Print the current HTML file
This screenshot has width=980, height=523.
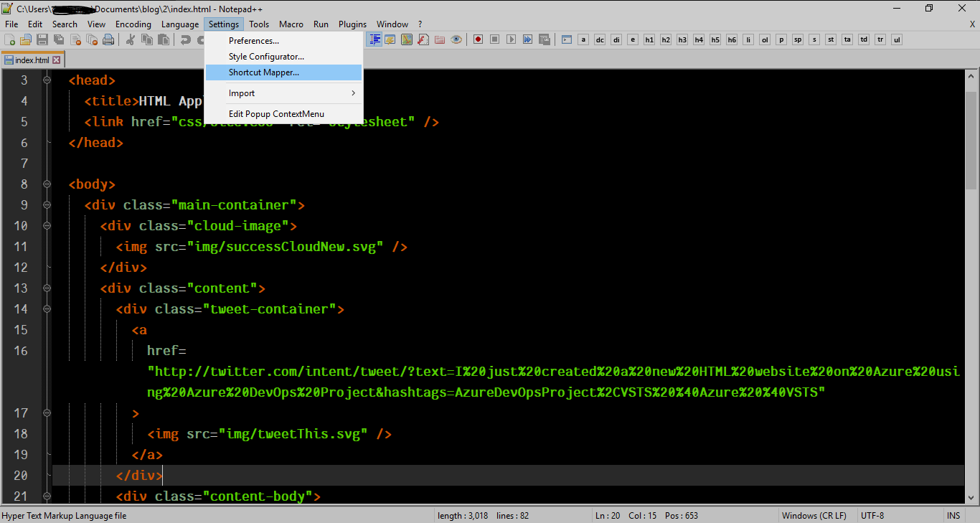tap(108, 39)
